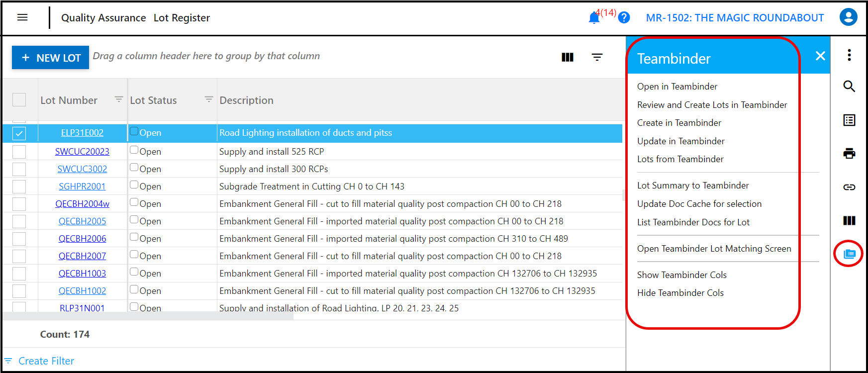The image size is (868, 373).
Task: Click the Create Filter funnel icon
Action: pos(8,361)
